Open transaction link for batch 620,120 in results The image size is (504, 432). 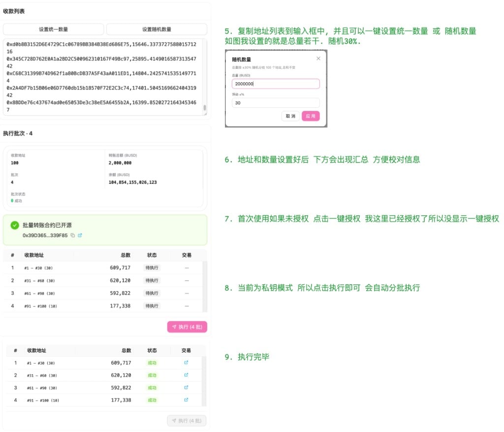[x=186, y=375]
